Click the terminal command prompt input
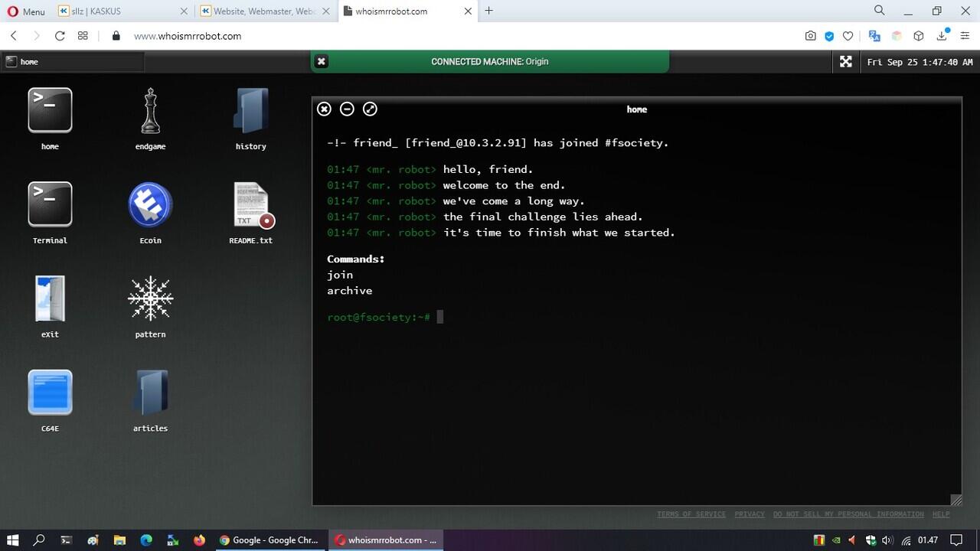Screen dimensions: 980x551 440,317
